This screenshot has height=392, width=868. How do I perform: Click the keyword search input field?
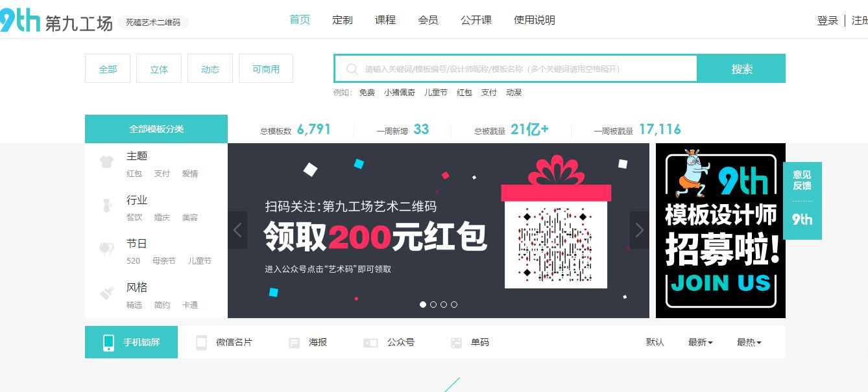click(x=516, y=69)
